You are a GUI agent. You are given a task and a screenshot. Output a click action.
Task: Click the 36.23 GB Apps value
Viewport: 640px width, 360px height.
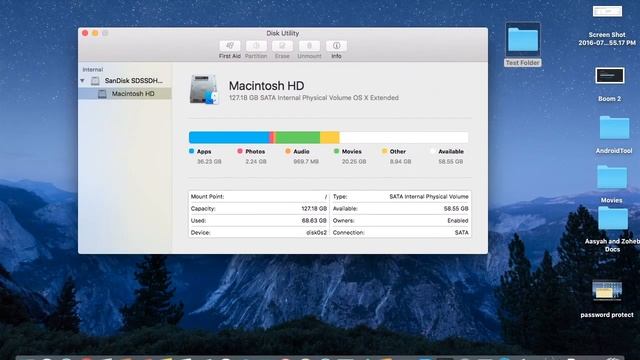(x=209, y=162)
